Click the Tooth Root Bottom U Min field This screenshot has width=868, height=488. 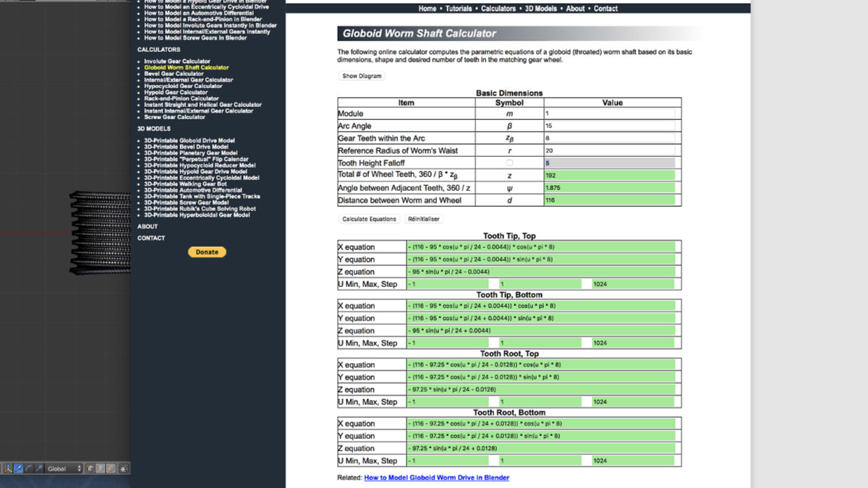[448, 461]
